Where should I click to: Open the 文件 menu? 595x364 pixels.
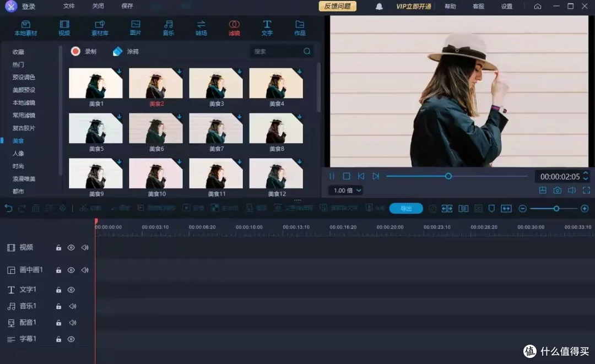[x=68, y=7]
